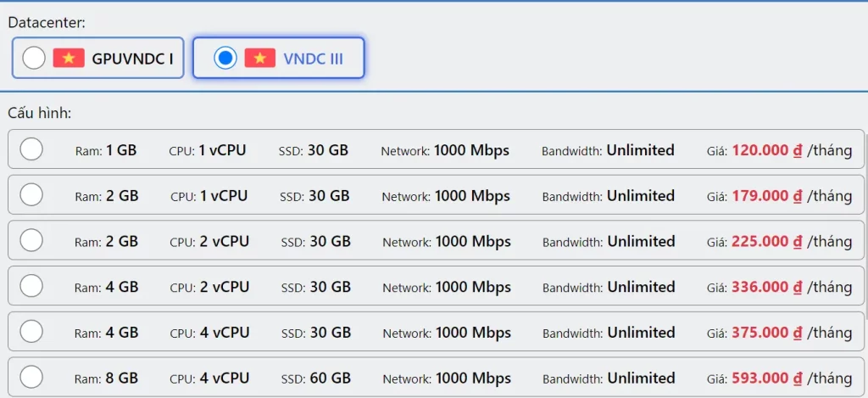
Task: Click the 60 GB SSD value
Action: (x=330, y=378)
